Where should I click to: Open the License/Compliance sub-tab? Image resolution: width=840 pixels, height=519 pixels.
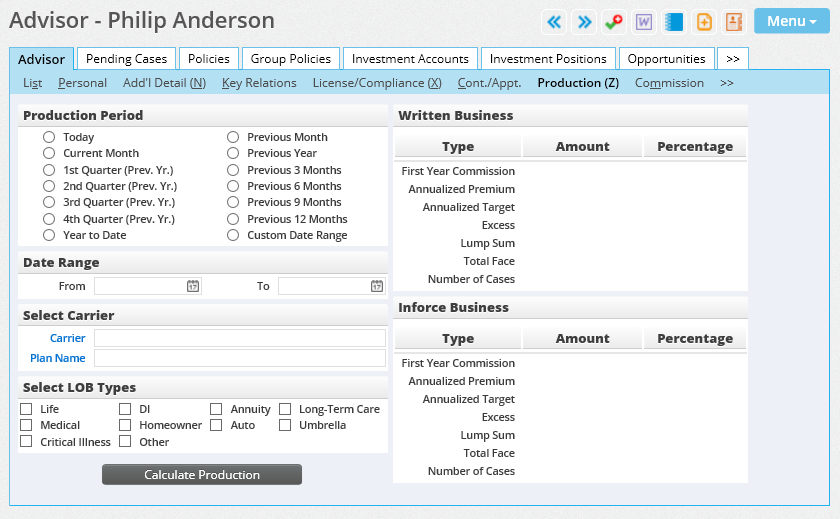(377, 83)
